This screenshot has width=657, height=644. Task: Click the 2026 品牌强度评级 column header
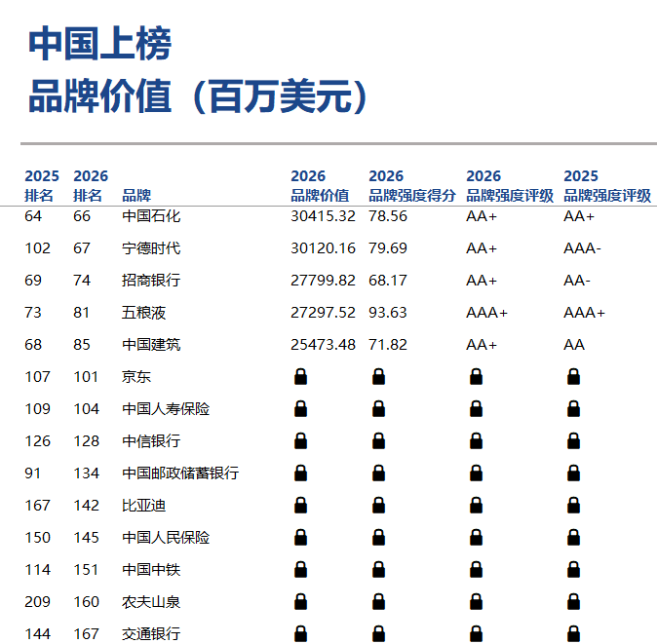click(x=510, y=185)
